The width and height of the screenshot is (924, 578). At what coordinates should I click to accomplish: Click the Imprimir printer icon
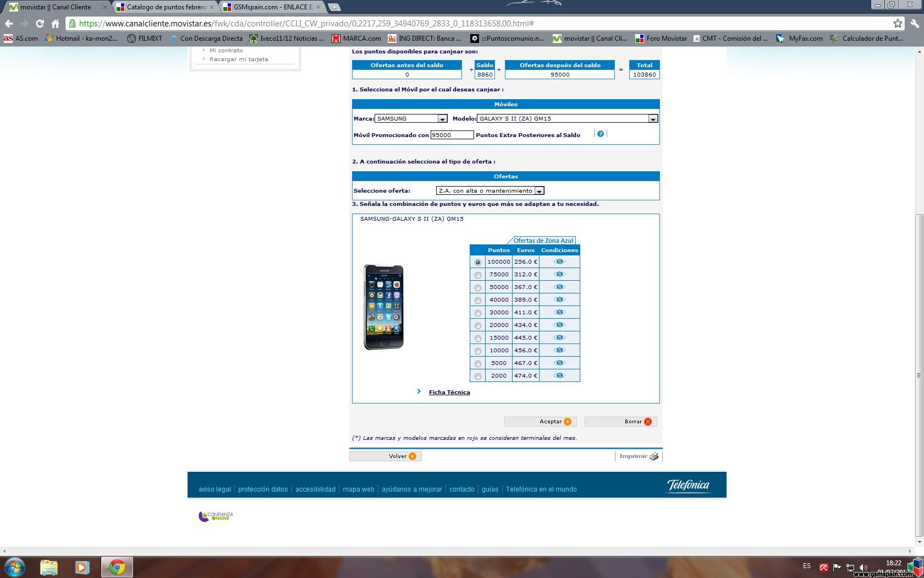coord(654,456)
